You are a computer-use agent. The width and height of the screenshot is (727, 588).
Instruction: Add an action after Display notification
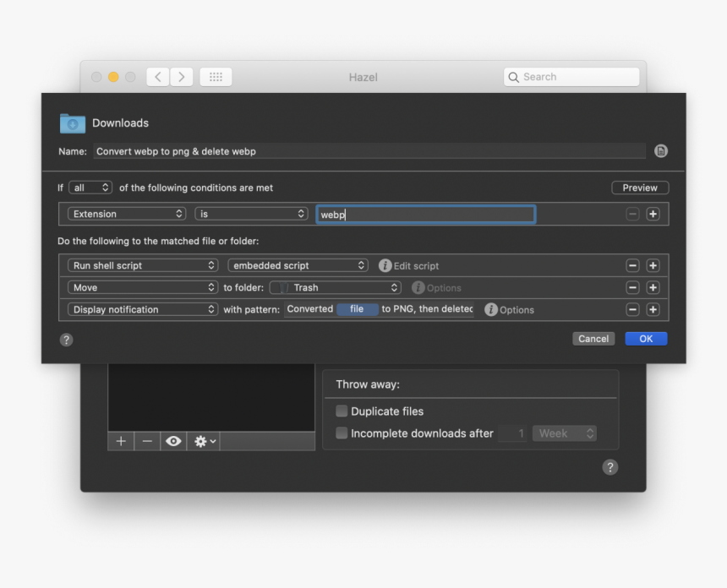click(x=653, y=309)
